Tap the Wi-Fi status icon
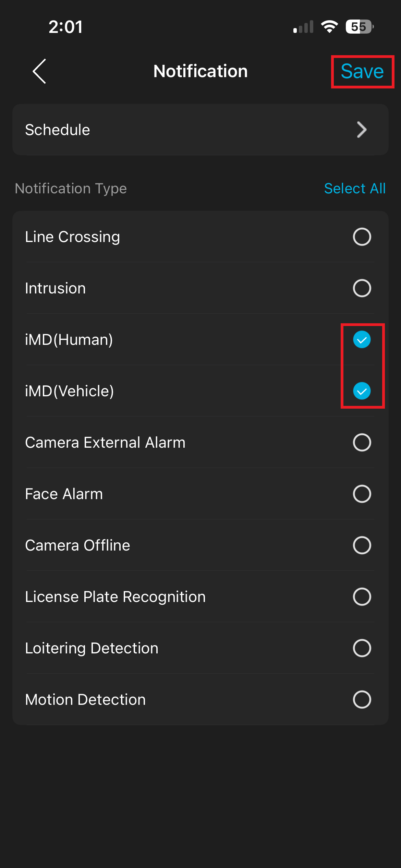 point(329,27)
